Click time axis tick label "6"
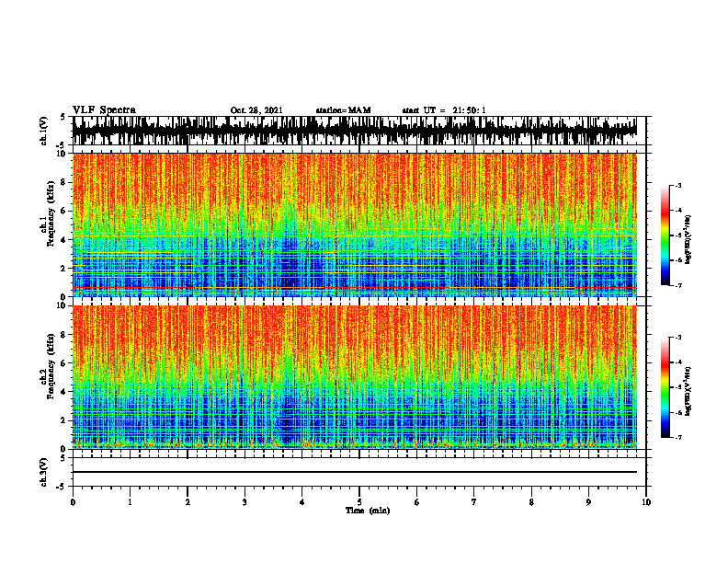Viewport: 728px width, 563px height. point(417,502)
